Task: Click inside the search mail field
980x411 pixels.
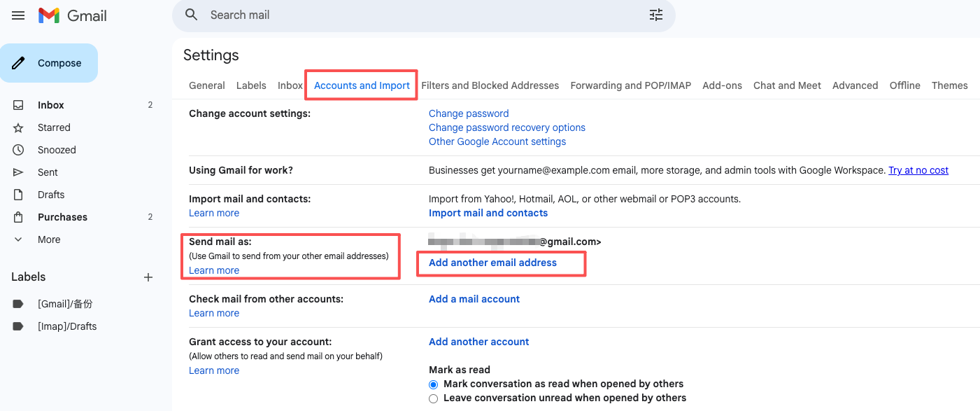Action: click(x=420, y=14)
